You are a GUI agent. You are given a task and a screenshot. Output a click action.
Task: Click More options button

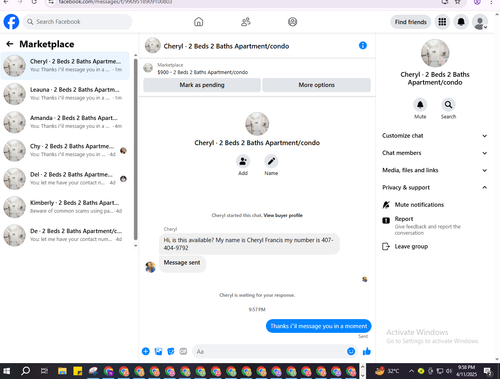click(316, 85)
